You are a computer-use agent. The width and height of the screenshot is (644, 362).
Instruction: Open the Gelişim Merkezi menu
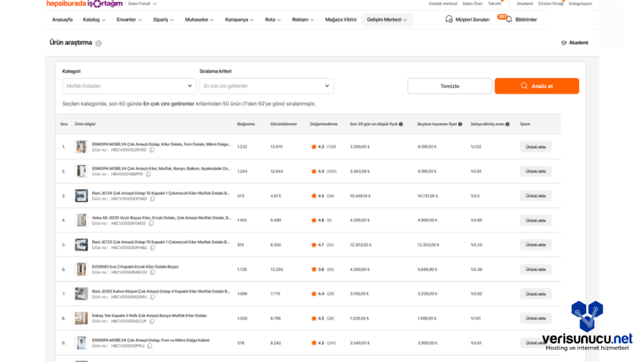pyautogui.click(x=387, y=19)
